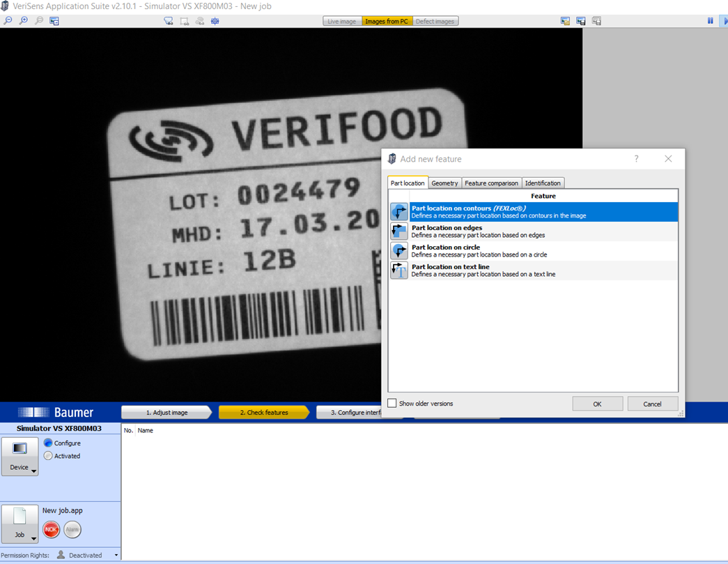Select the Configure radio button
This screenshot has height=564, width=728.
48,443
